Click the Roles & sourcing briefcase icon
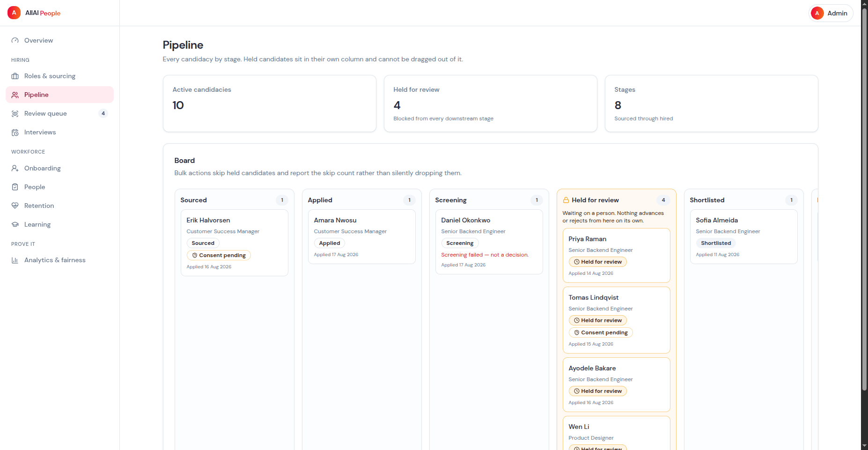 pyautogui.click(x=15, y=76)
